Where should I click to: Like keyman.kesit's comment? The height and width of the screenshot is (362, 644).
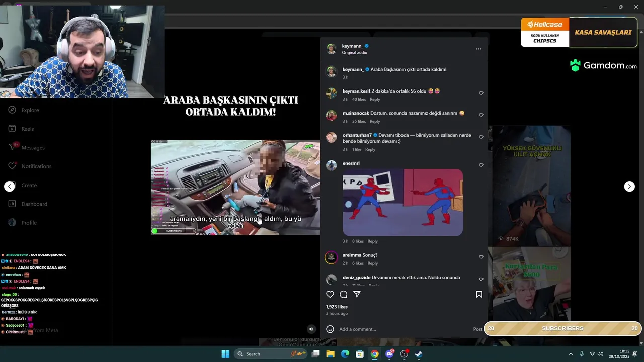pyautogui.click(x=481, y=93)
